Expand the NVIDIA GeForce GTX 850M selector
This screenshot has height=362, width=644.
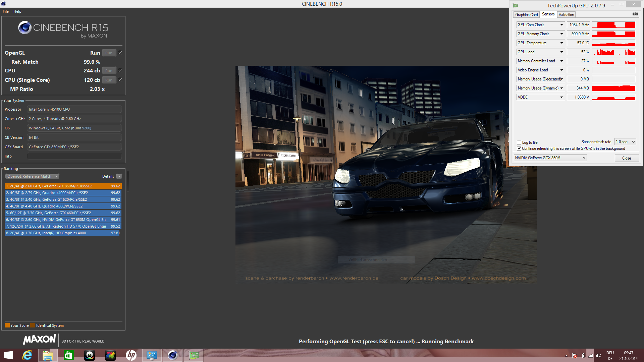point(550,158)
